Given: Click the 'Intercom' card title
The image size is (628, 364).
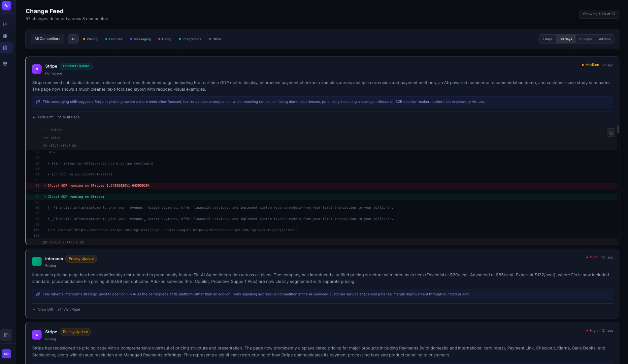Looking at the screenshot, I should click(54, 258).
